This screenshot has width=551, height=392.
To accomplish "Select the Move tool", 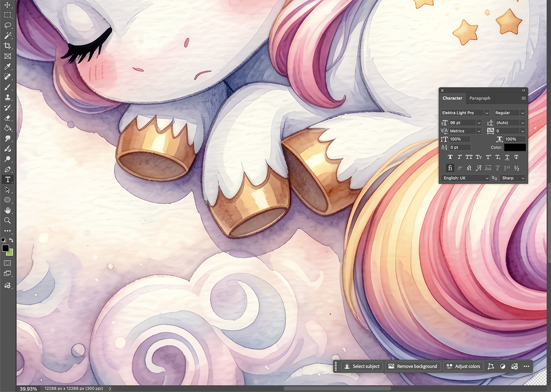I will point(8,5).
